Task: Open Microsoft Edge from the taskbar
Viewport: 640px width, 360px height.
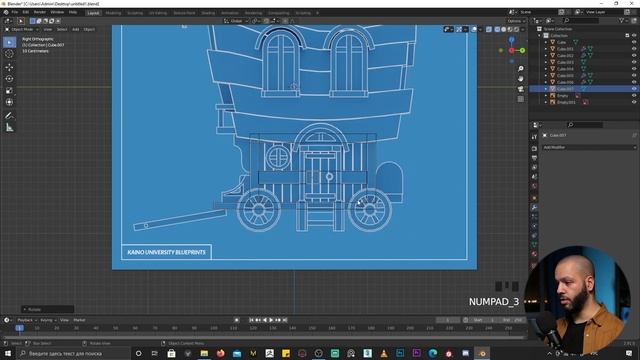Action: point(433,353)
